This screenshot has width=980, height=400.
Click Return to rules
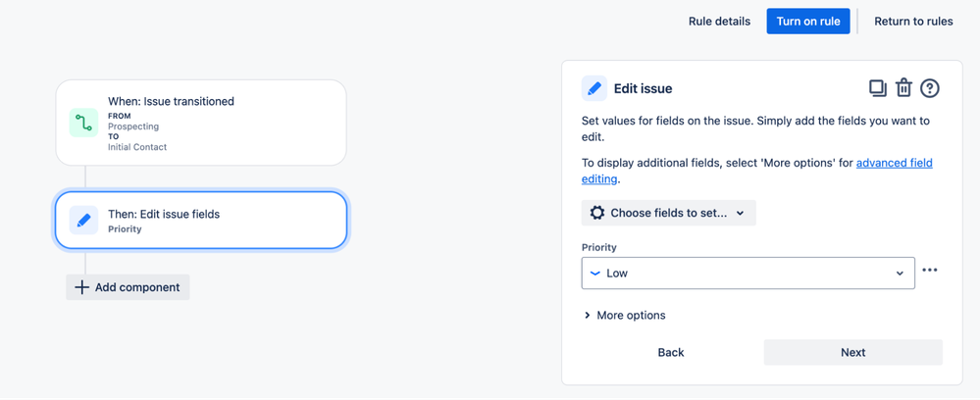click(x=913, y=21)
